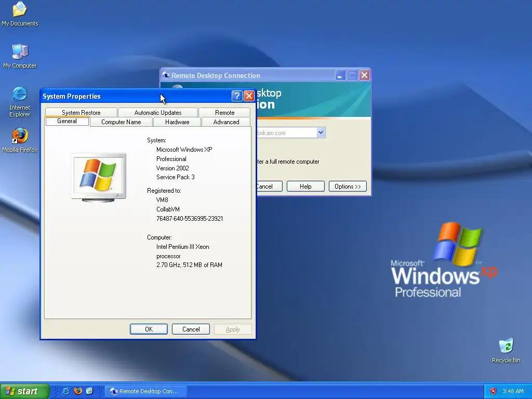The image size is (532, 399).
Task: Launch Mozilla Firefox desktop shortcut
Action: (20, 140)
